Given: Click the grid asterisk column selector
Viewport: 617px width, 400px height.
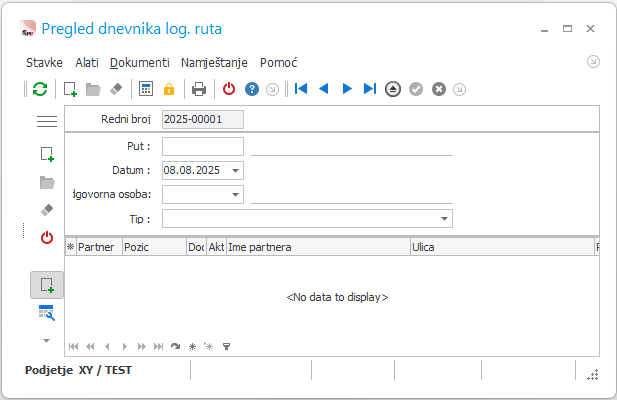Looking at the screenshot, I should tap(70, 247).
